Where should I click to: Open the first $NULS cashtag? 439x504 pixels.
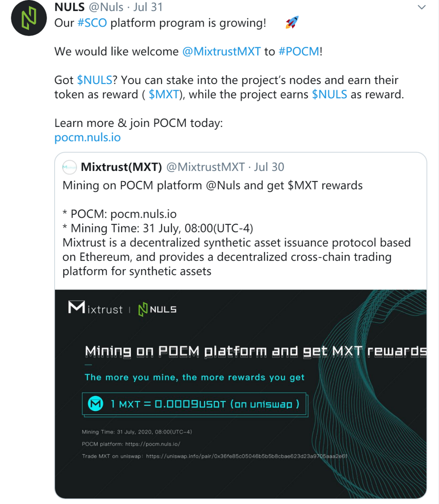(95, 80)
